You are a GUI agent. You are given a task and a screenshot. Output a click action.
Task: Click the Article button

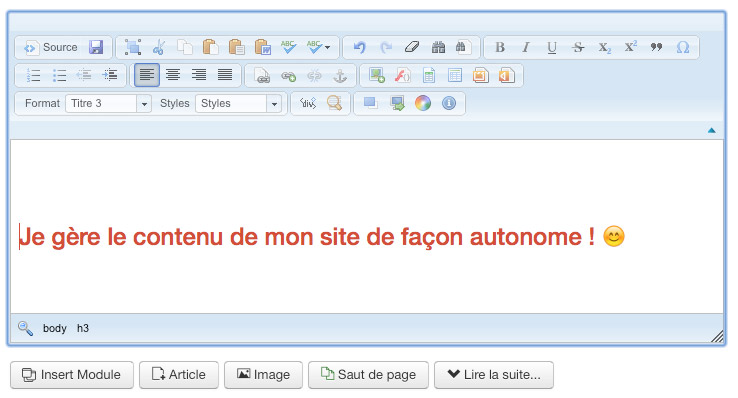[179, 375]
